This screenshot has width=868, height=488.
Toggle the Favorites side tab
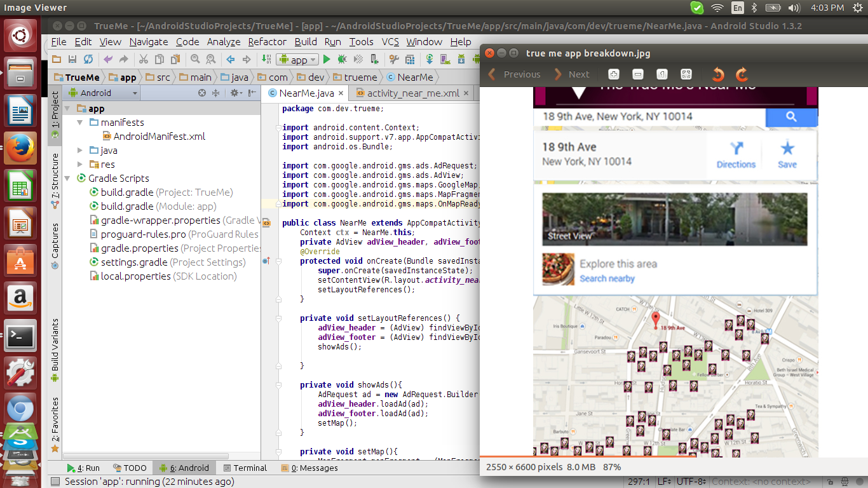pyautogui.click(x=55, y=424)
